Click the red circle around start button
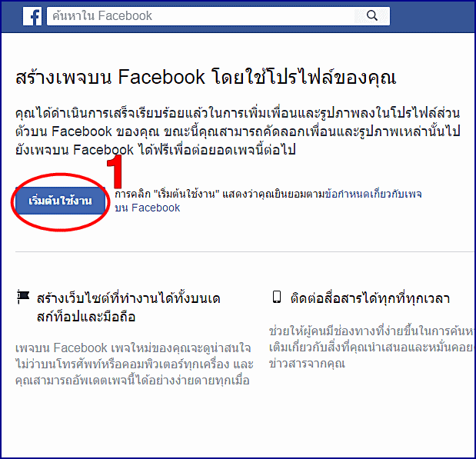 [x=60, y=201]
